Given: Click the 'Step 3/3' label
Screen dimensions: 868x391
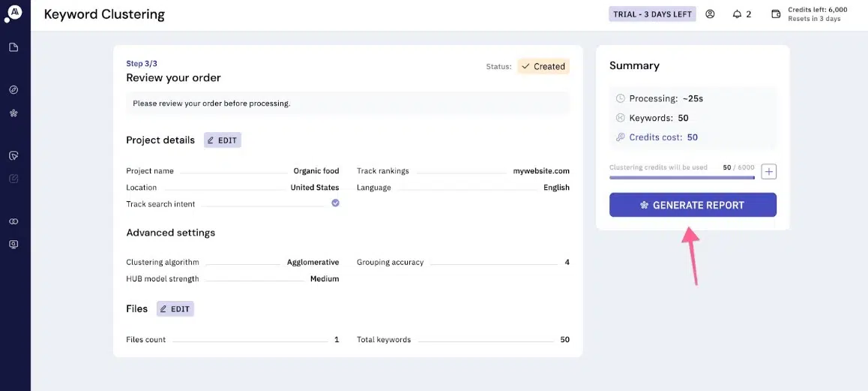Looking at the screenshot, I should [x=142, y=64].
